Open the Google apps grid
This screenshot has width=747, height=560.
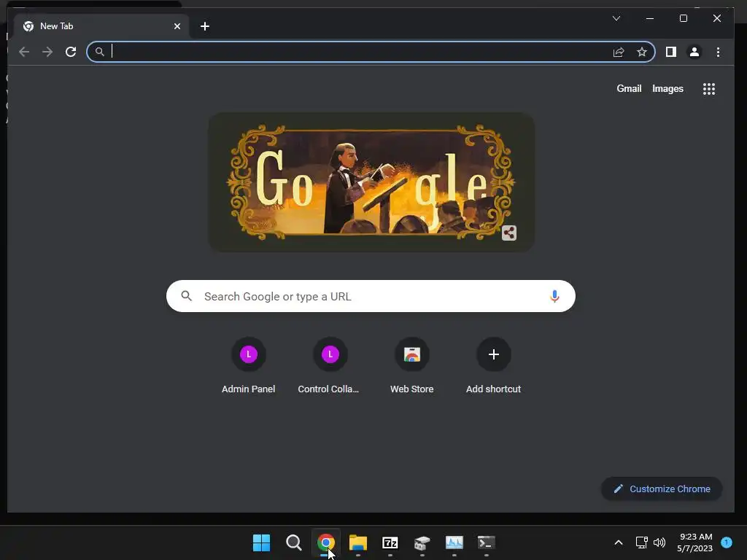[x=709, y=89]
